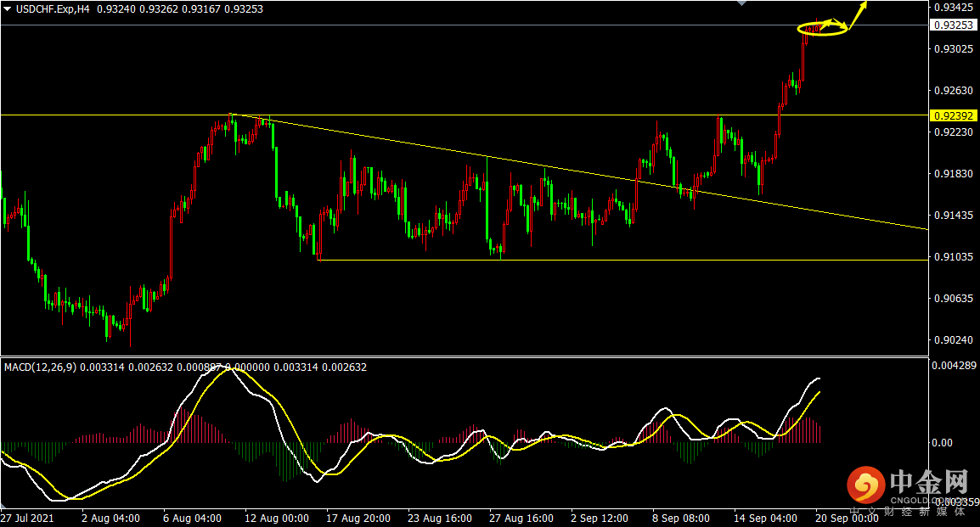Click the 0.90240 price scale value
Viewport: 980px width, 527px height.
953,340
